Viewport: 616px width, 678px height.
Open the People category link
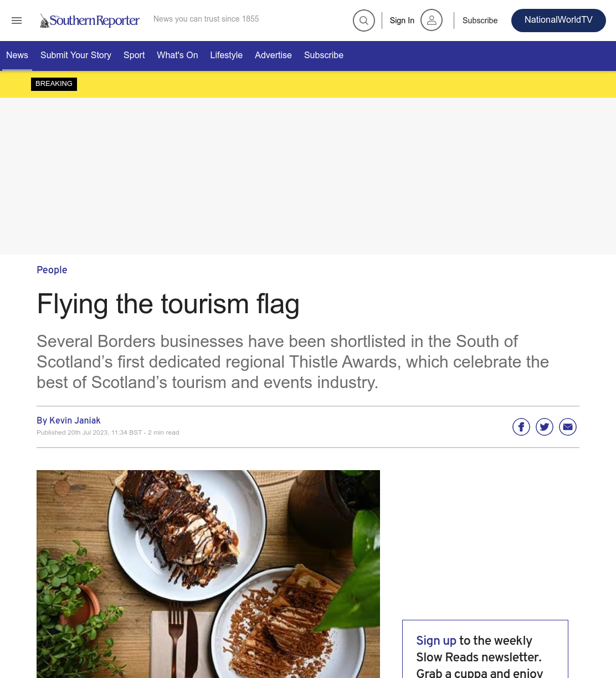[52, 270]
